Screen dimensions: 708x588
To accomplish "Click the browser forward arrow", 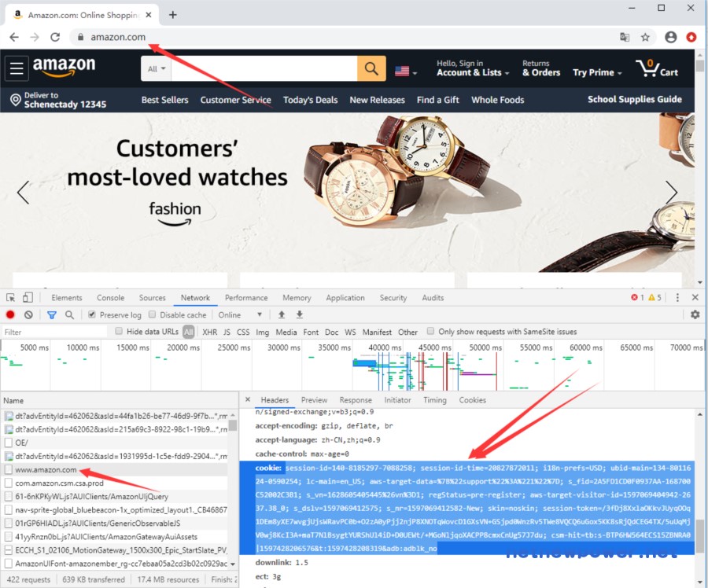I will [35, 37].
